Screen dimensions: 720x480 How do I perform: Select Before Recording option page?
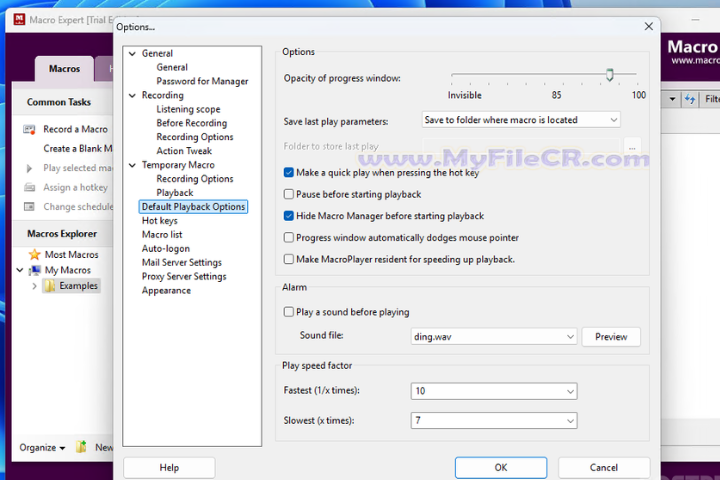[191, 123]
